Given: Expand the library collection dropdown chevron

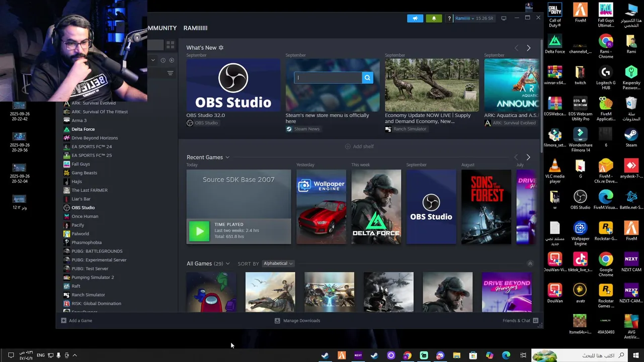Looking at the screenshot, I should pos(153,60).
